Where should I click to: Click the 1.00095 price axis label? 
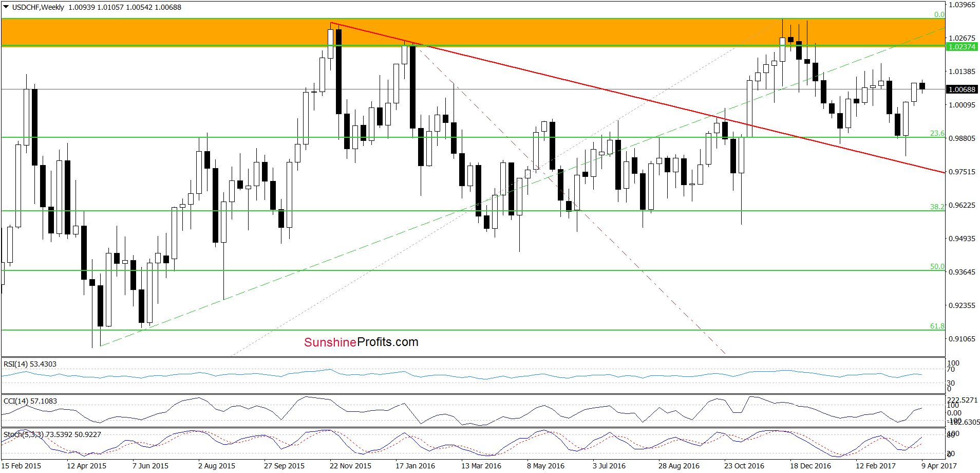click(x=962, y=105)
